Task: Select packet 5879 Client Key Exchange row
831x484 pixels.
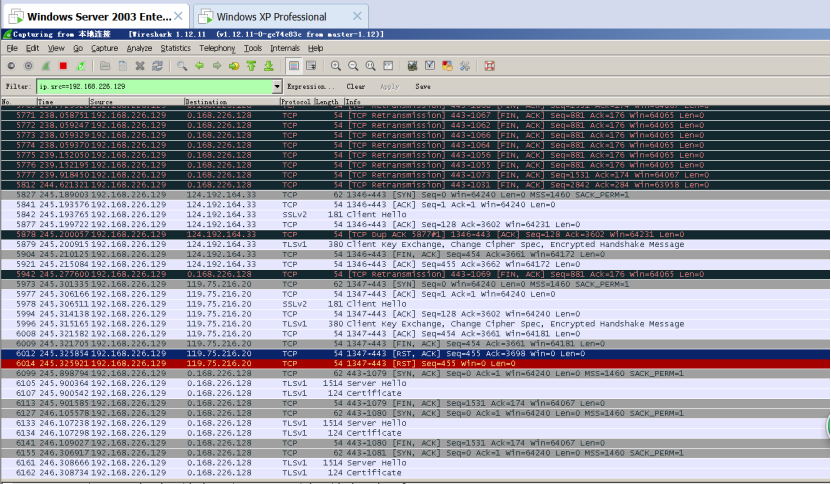Action: click(415, 244)
